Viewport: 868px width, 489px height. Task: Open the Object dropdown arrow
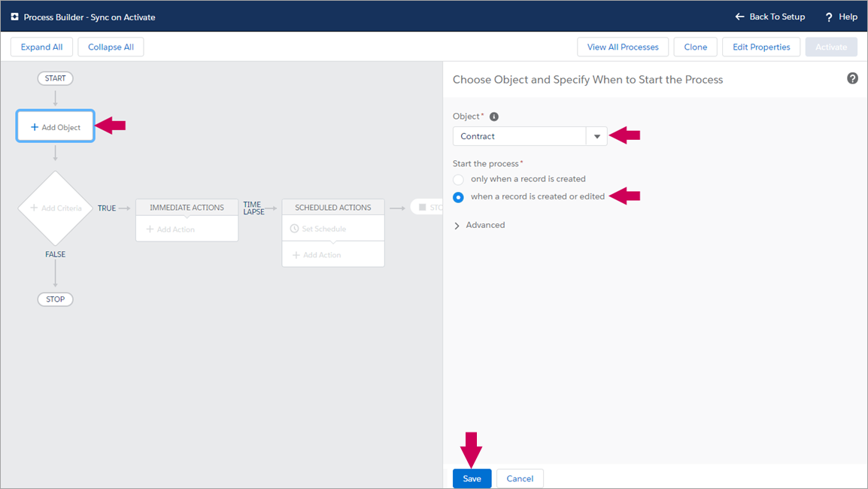596,136
